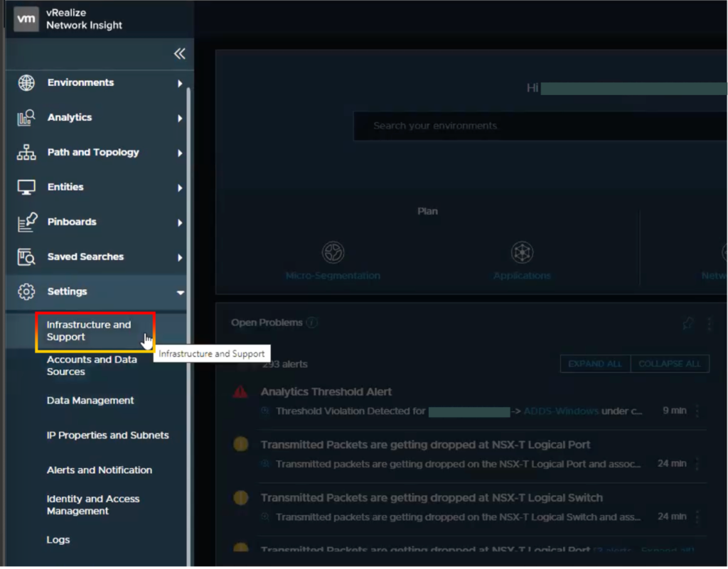This screenshot has width=728, height=569.
Task: Expand the Analytics submenu arrow
Action: 180,119
